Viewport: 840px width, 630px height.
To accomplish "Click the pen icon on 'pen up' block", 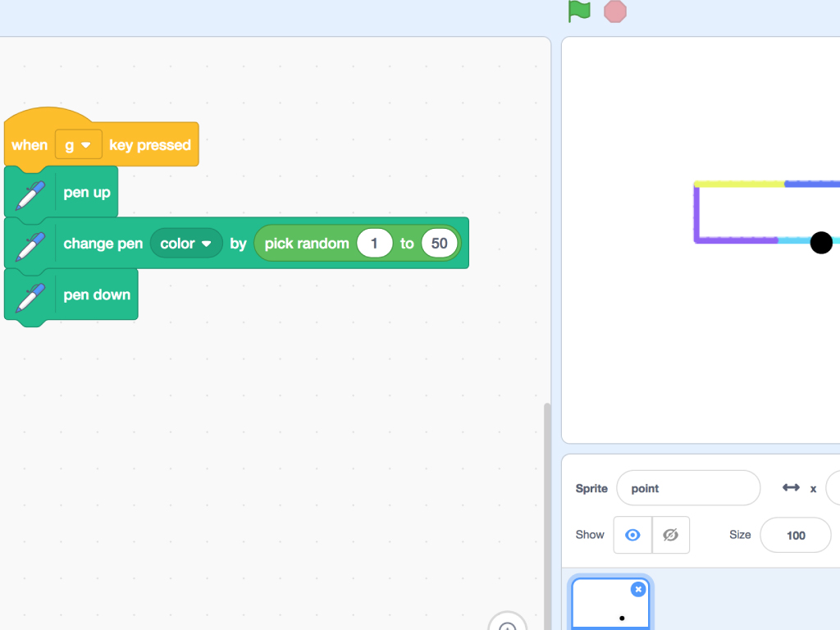I will (x=30, y=194).
